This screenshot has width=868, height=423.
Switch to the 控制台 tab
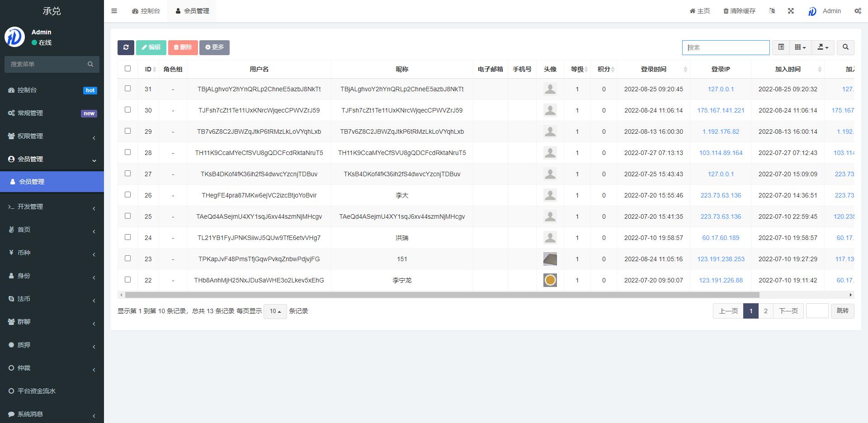[x=146, y=11]
